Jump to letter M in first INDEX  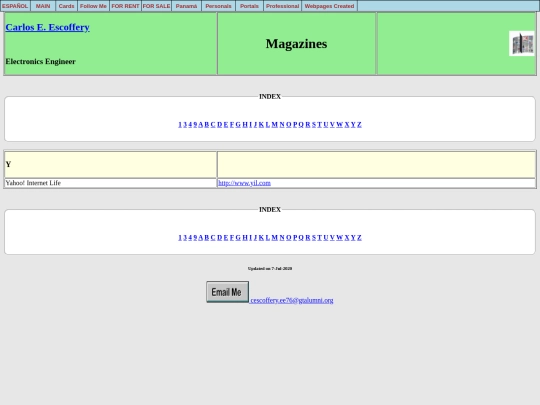click(274, 124)
